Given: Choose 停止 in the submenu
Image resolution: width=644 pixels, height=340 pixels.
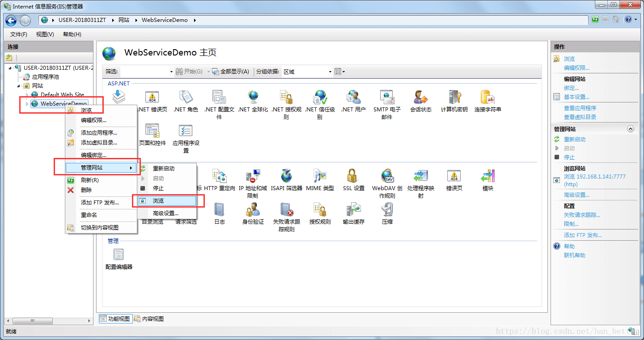Looking at the screenshot, I should 166,188.
